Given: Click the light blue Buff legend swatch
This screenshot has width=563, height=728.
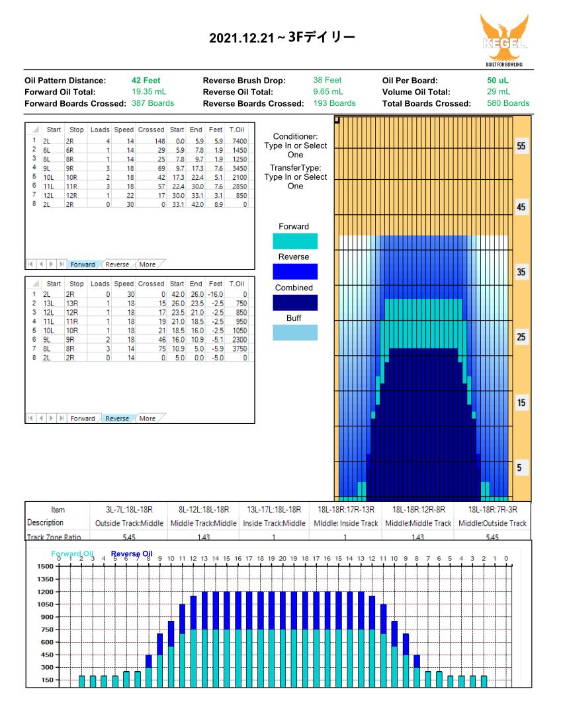Looking at the screenshot, I should (x=295, y=333).
